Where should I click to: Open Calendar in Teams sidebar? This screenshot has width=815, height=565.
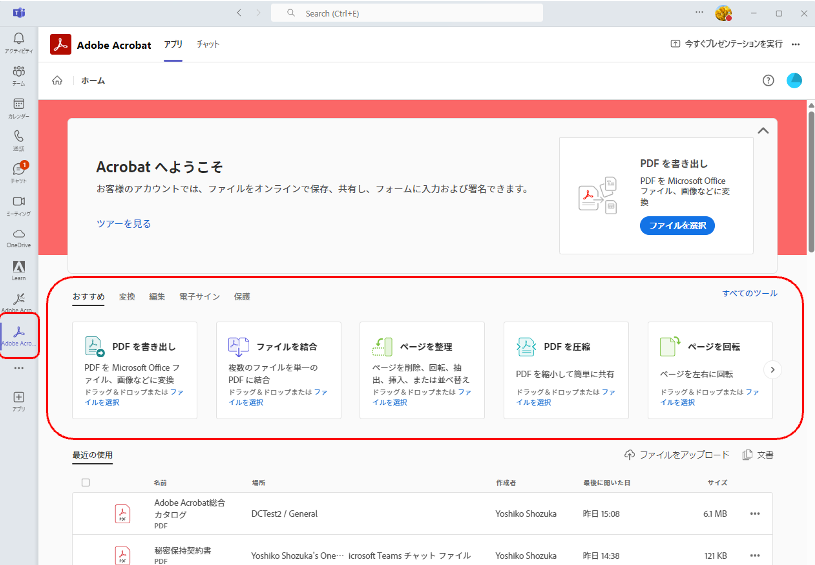[x=19, y=108]
